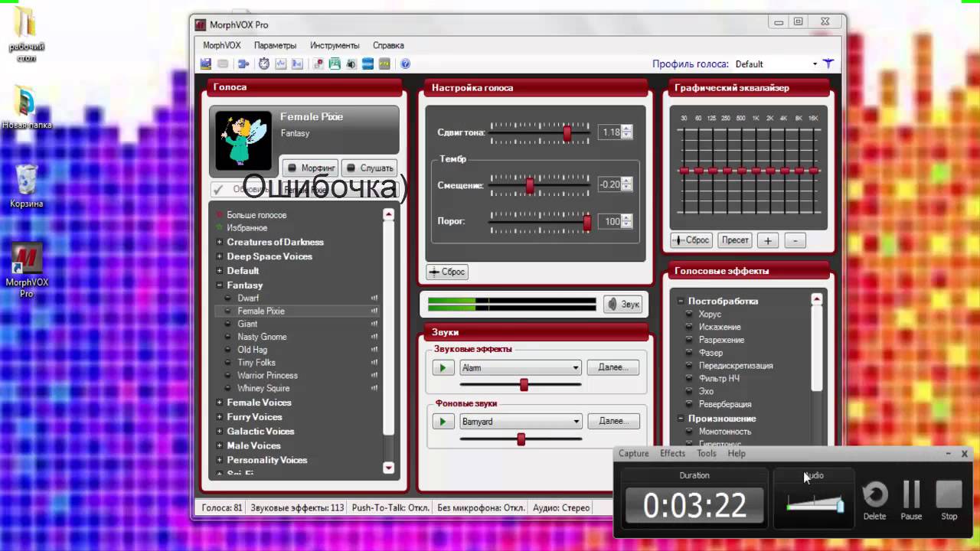Click Сброс button under voice settings
980x551 pixels.
click(x=447, y=272)
